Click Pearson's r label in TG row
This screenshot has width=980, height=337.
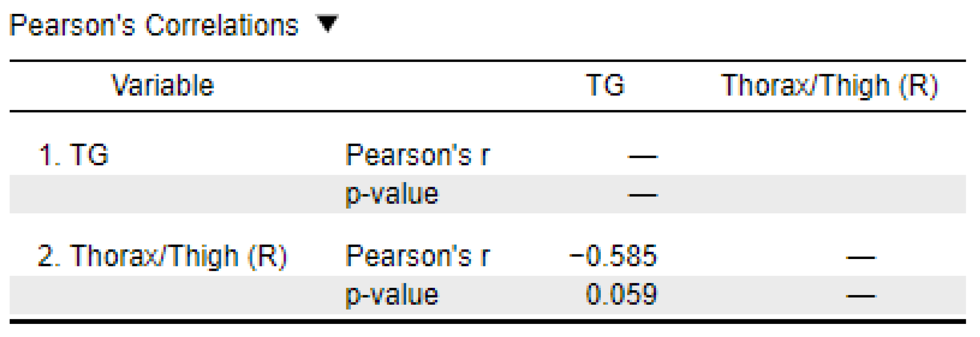pos(417,155)
